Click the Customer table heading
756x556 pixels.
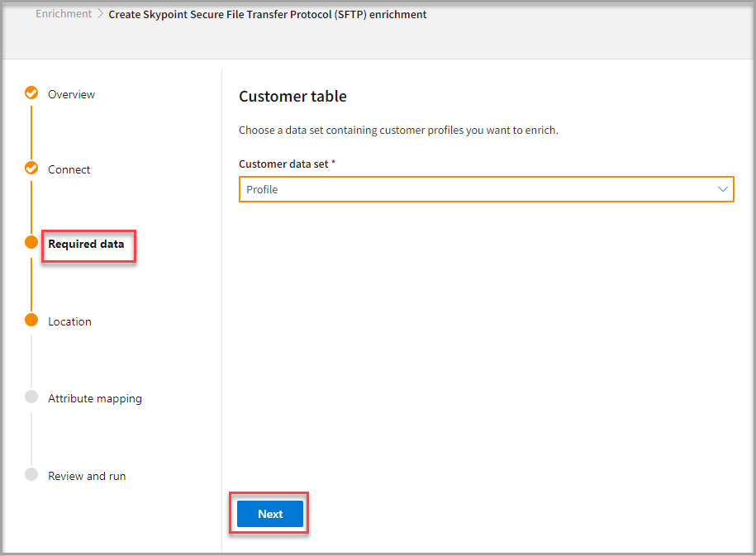coord(292,97)
